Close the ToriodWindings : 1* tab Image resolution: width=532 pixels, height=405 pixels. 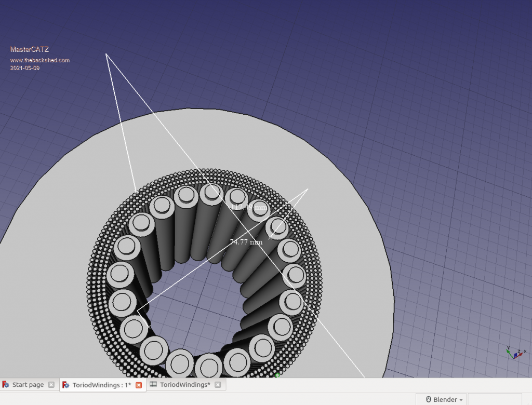coord(139,385)
